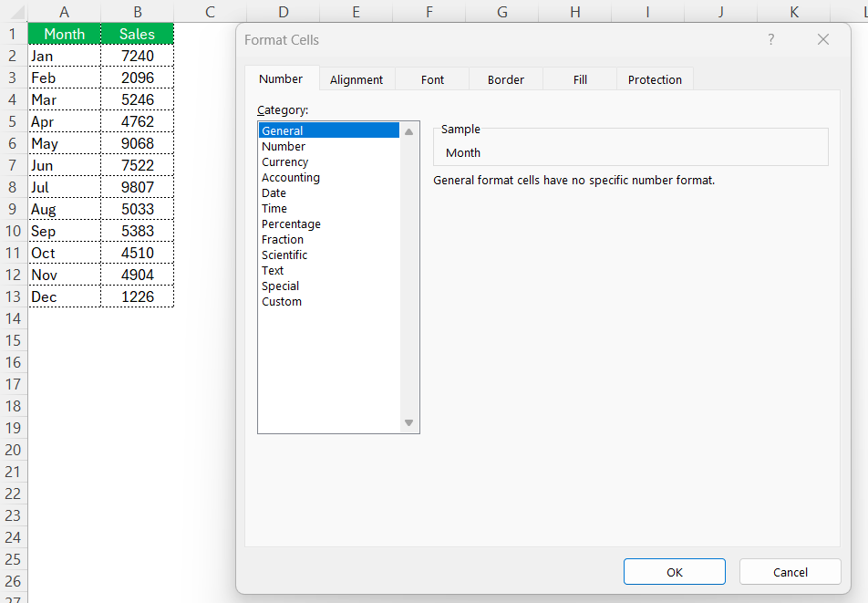Select the Number category in list
The width and height of the screenshot is (868, 603).
329,146
